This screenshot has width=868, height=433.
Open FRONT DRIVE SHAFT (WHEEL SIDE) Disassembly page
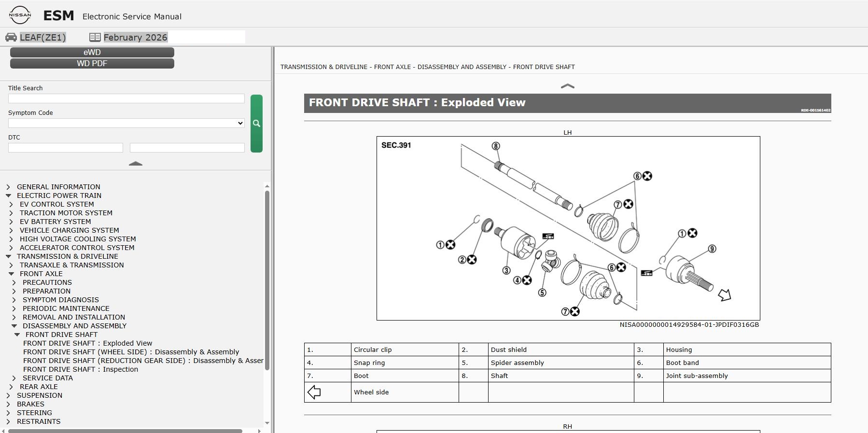[131, 352]
